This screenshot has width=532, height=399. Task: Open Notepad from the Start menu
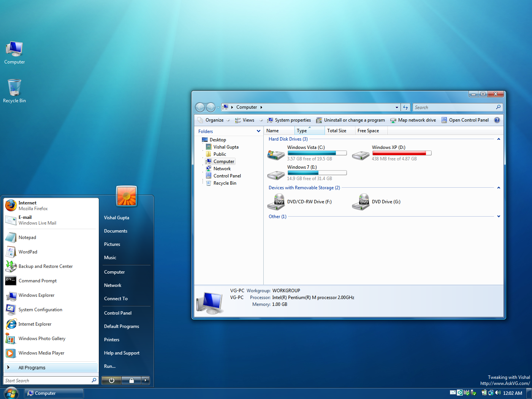pos(51,237)
